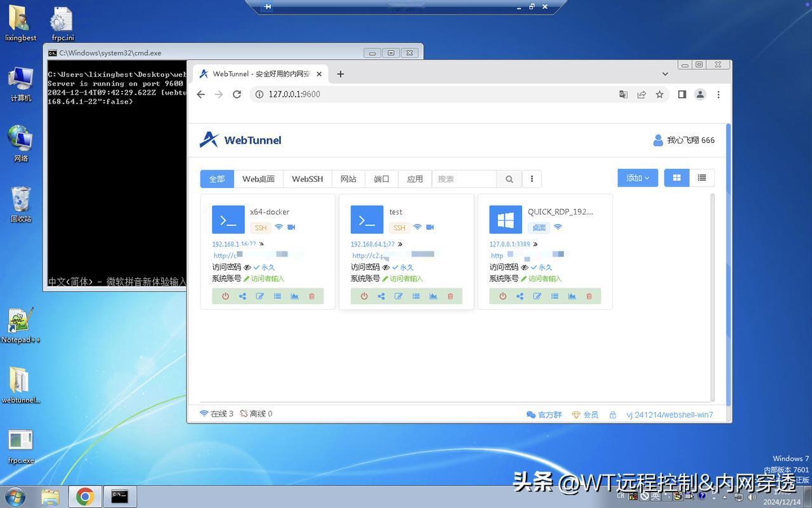Viewport: 812px width, 508px height.
Task: Click the share icon on the x64-docker card
Action: coord(242,296)
